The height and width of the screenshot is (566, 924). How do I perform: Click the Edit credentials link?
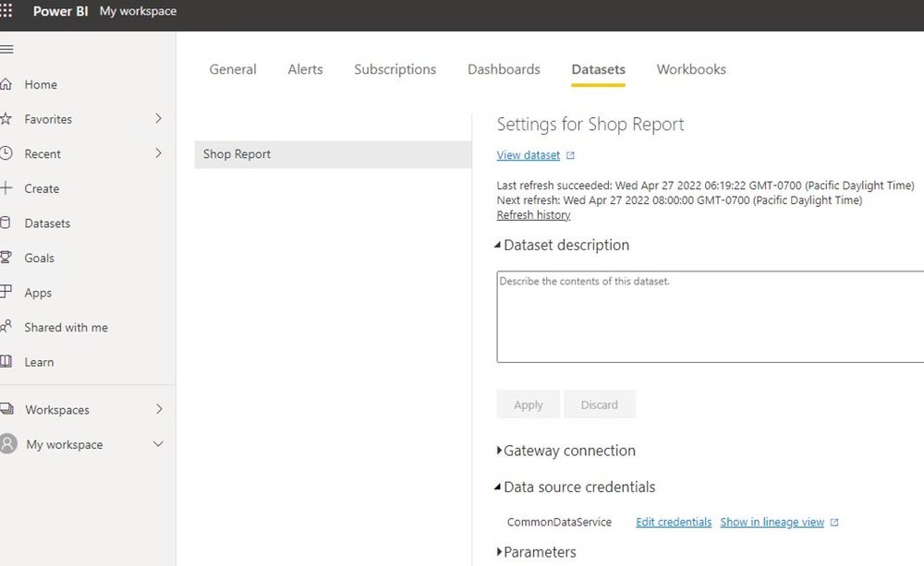pos(674,522)
